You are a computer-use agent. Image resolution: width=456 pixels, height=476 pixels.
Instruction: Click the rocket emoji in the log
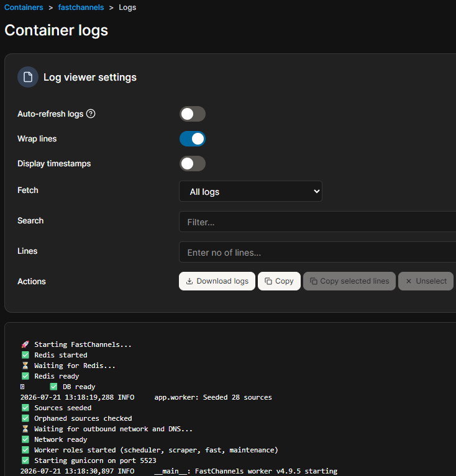coord(25,344)
